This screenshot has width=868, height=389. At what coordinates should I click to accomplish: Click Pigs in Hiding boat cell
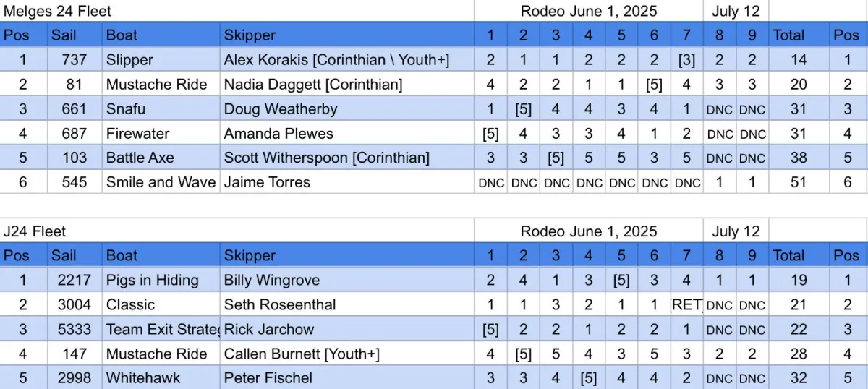(x=152, y=281)
